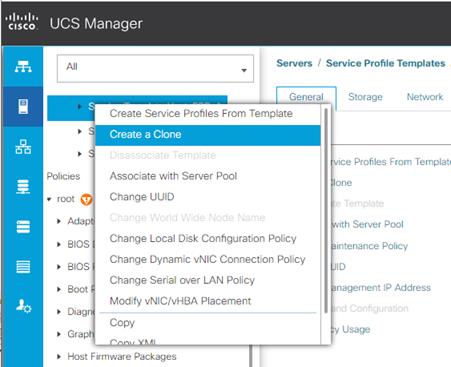The width and height of the screenshot is (451, 367).
Task: Select the Servers icon in the sidebar
Action: click(x=23, y=107)
